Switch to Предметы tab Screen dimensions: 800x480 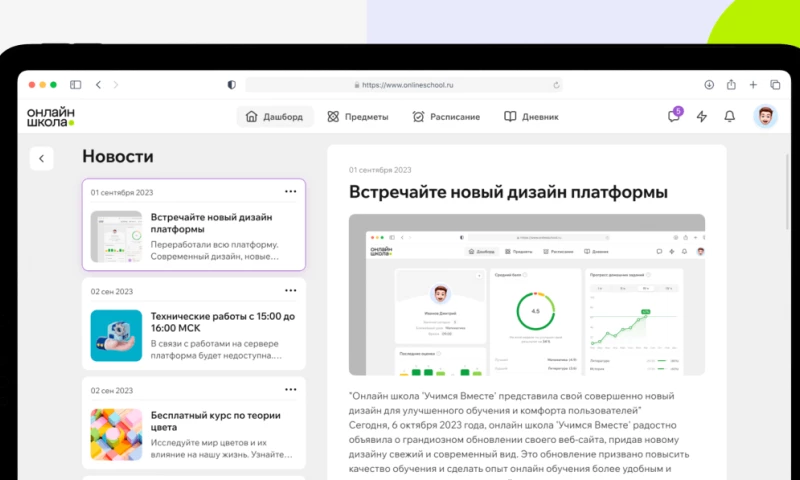[x=358, y=117]
